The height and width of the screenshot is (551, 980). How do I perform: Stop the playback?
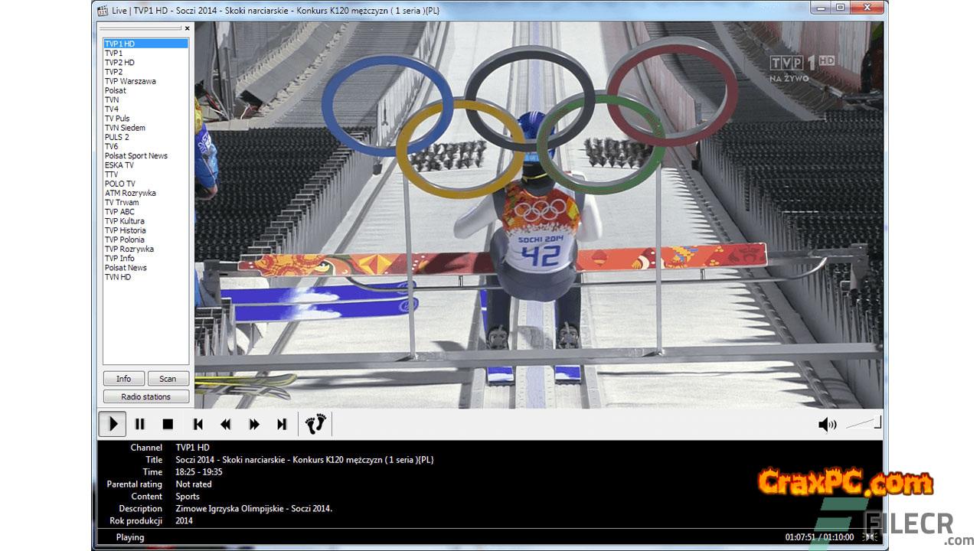point(168,424)
